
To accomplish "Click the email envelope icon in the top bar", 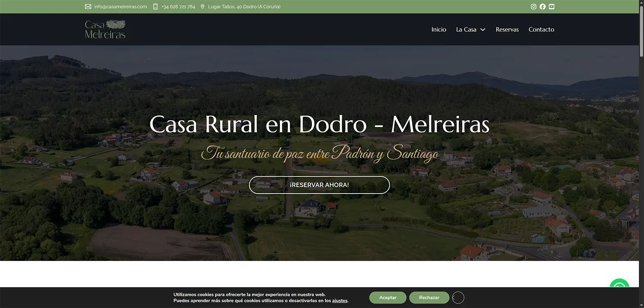I will click(88, 6).
